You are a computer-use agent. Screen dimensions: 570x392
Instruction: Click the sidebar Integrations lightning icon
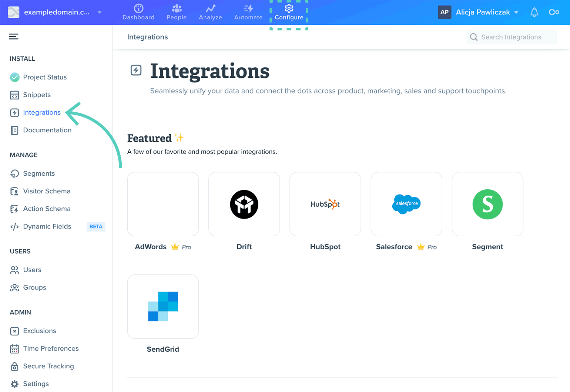point(14,113)
